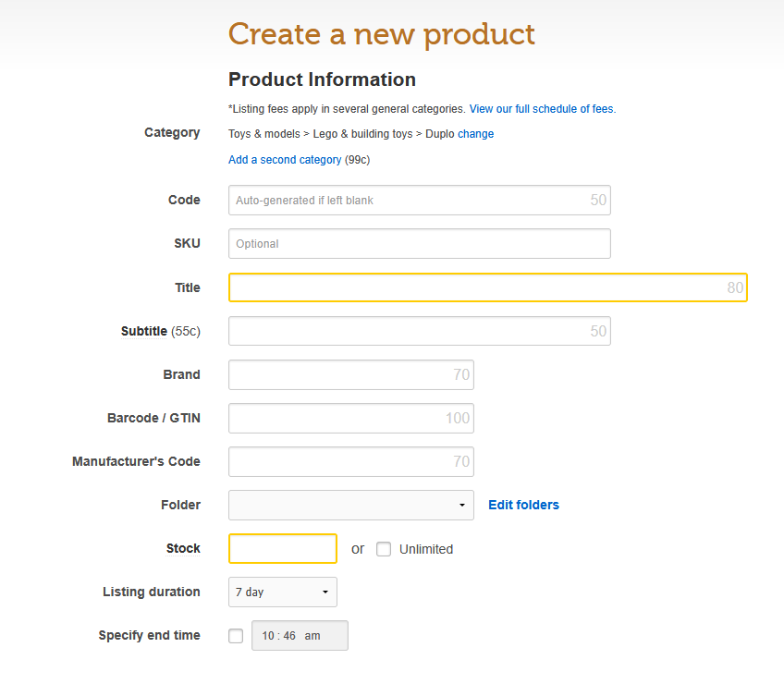Click the hour value in end time

click(x=267, y=636)
